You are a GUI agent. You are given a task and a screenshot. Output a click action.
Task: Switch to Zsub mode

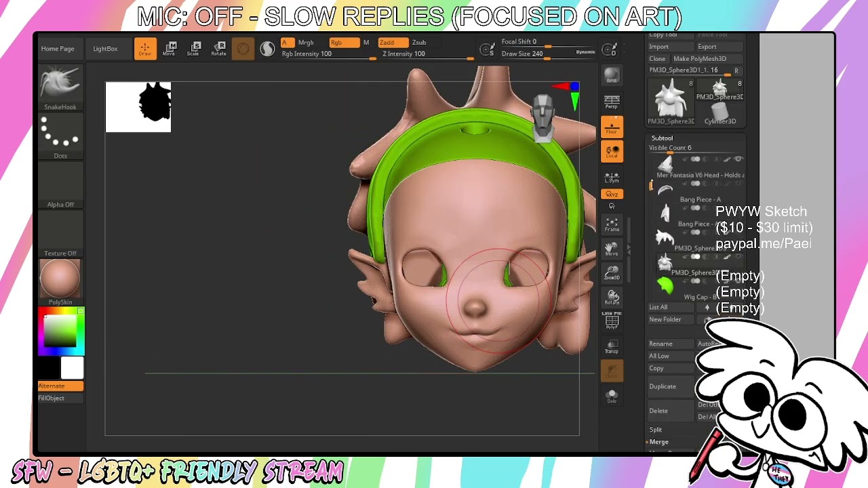[x=419, y=42]
